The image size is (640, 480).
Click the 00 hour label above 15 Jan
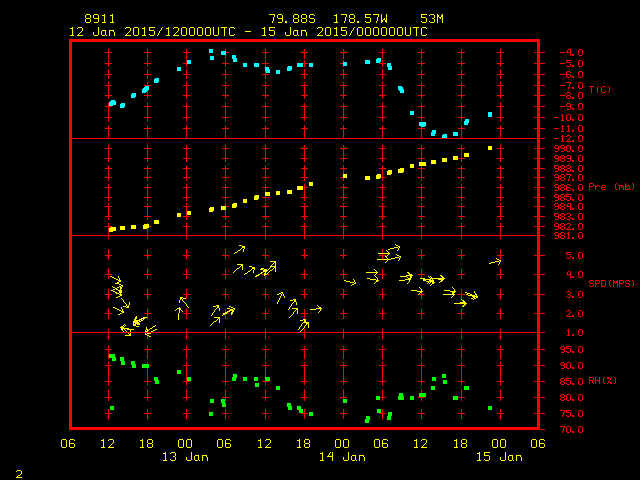coord(499,444)
